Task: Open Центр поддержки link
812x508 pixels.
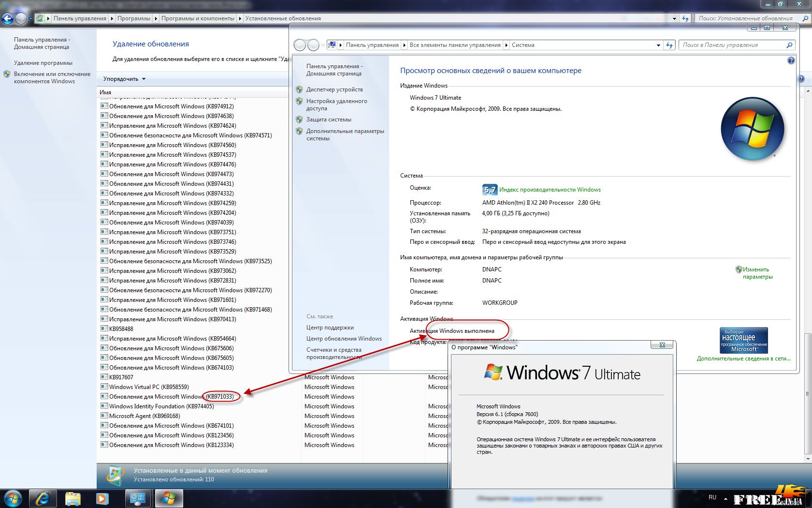Action: [330, 328]
